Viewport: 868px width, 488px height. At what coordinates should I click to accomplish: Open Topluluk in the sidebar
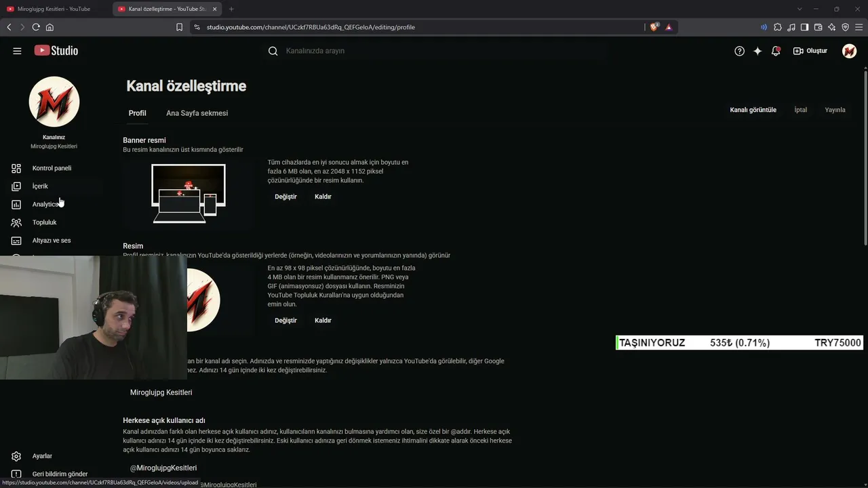click(x=45, y=222)
